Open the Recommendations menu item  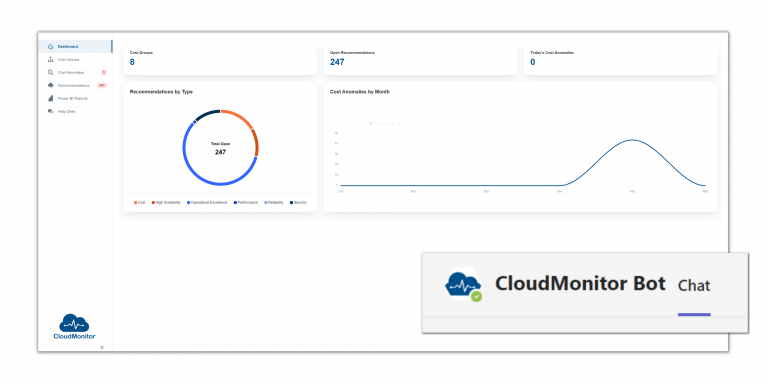tap(75, 85)
